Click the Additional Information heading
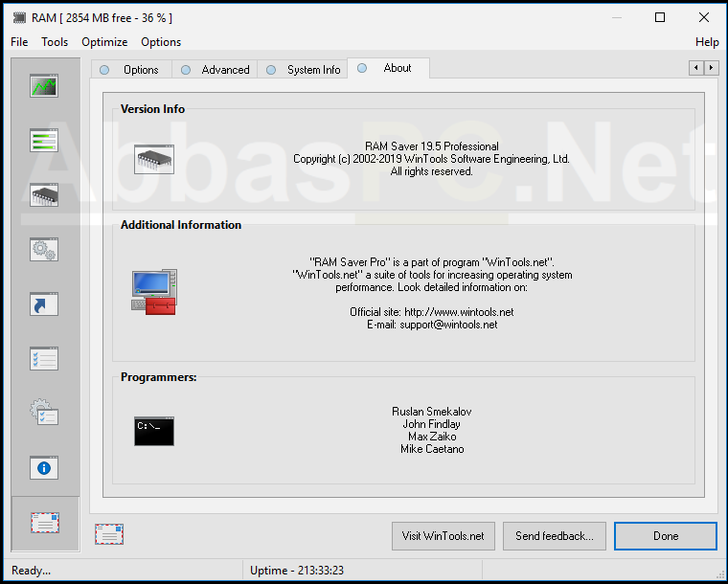 click(181, 225)
